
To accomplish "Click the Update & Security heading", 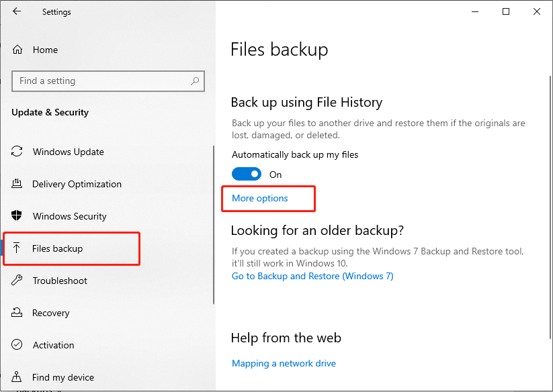I will pyautogui.click(x=50, y=112).
